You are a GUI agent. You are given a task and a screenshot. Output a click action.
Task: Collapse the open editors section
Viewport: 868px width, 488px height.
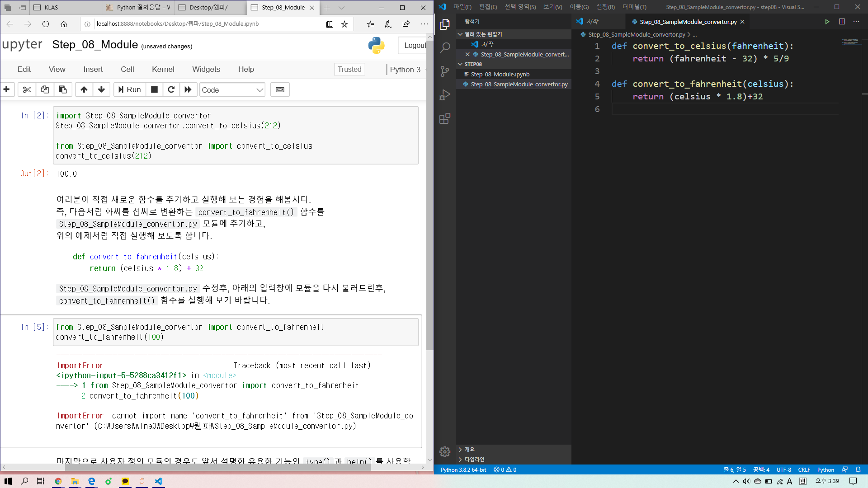514,34
